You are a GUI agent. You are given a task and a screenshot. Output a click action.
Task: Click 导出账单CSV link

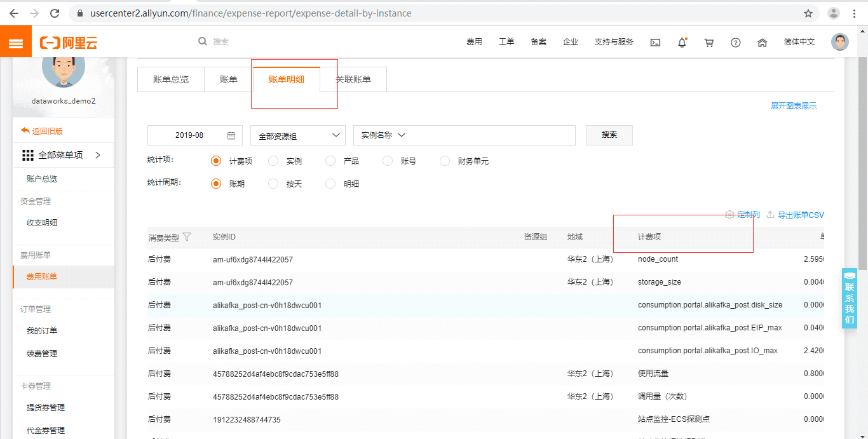pos(801,215)
